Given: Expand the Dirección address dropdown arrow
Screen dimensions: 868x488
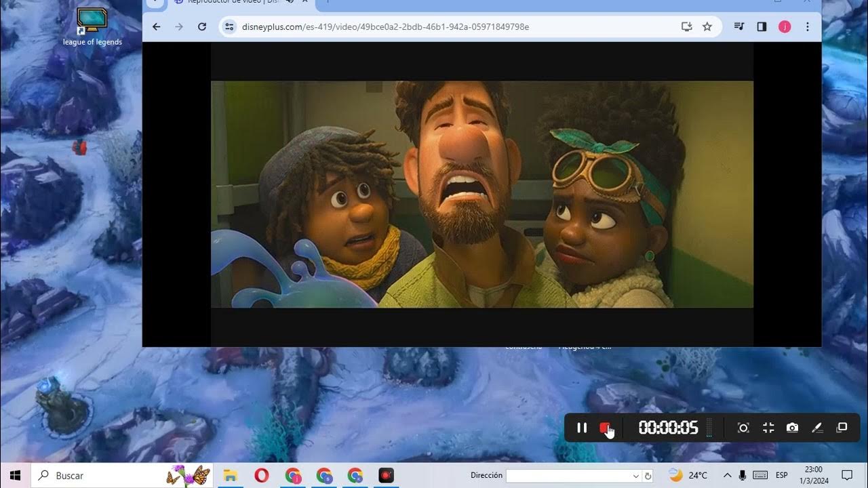Looking at the screenshot, I should 635,476.
